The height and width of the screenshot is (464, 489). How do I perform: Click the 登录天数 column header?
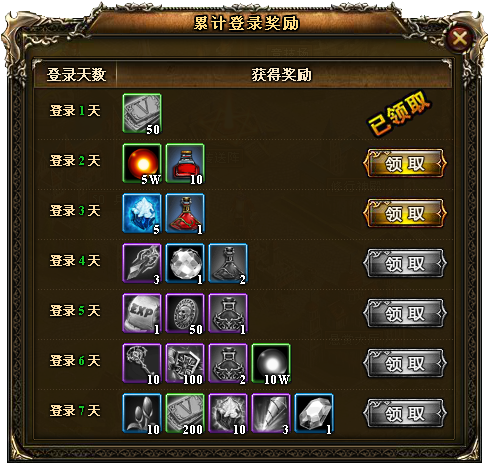pyautogui.click(x=76, y=75)
